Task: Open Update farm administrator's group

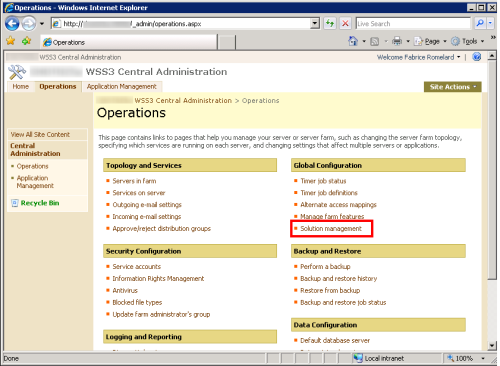Action: click(x=161, y=314)
